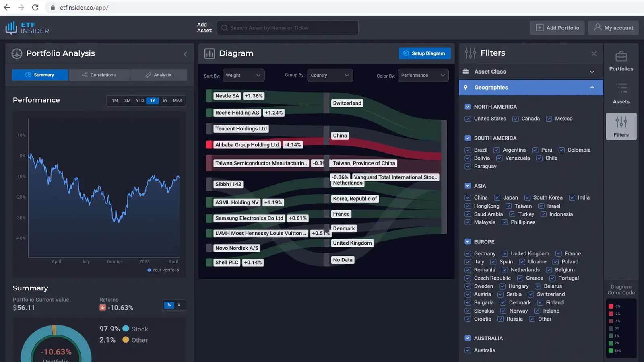Viewport: 644px width, 362px height.
Task: Click the Your Portfolio chart legend
Action: [x=163, y=270]
